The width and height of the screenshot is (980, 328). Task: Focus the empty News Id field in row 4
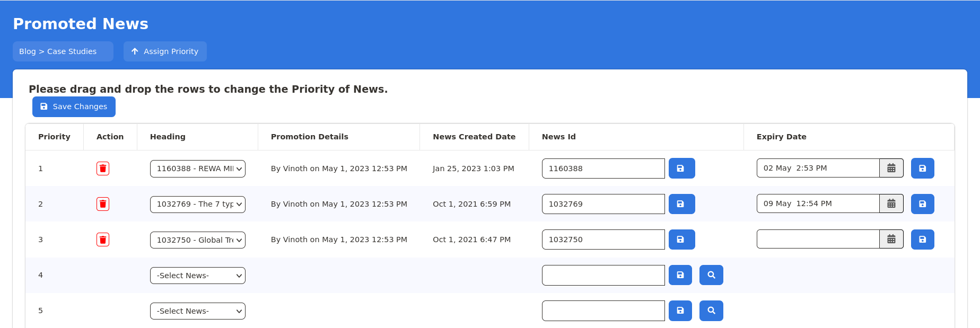[603, 276]
